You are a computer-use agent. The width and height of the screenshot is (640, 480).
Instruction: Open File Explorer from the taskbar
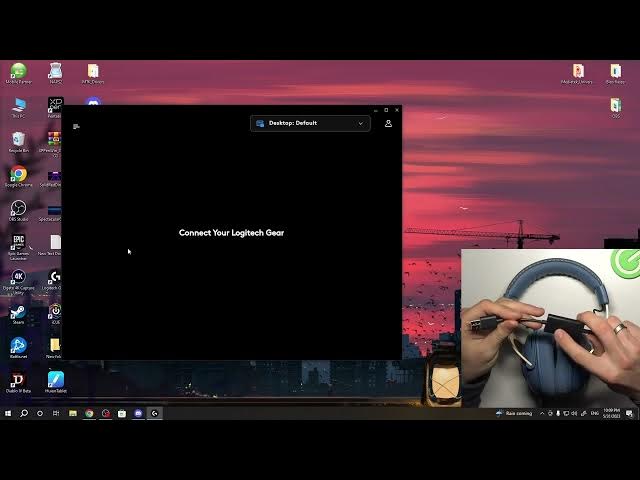(73, 413)
